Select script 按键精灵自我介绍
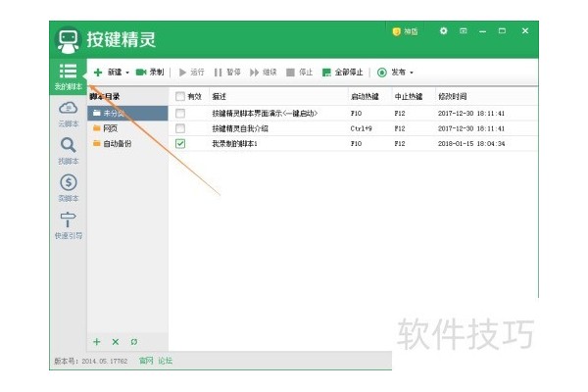The width and height of the screenshot is (588, 392). (240, 128)
